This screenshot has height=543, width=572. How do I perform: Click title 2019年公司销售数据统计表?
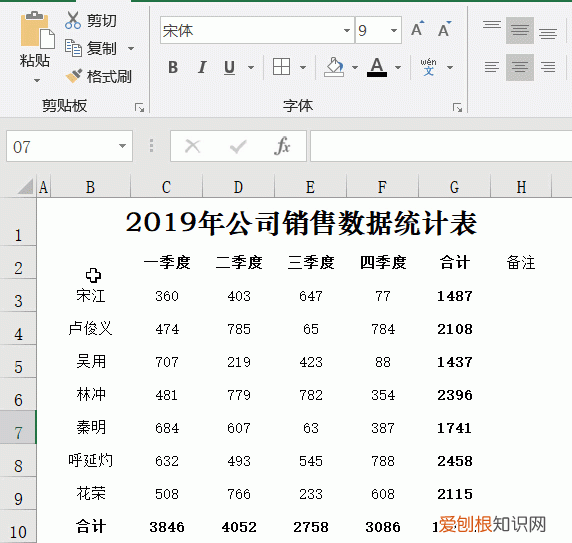tap(301, 222)
